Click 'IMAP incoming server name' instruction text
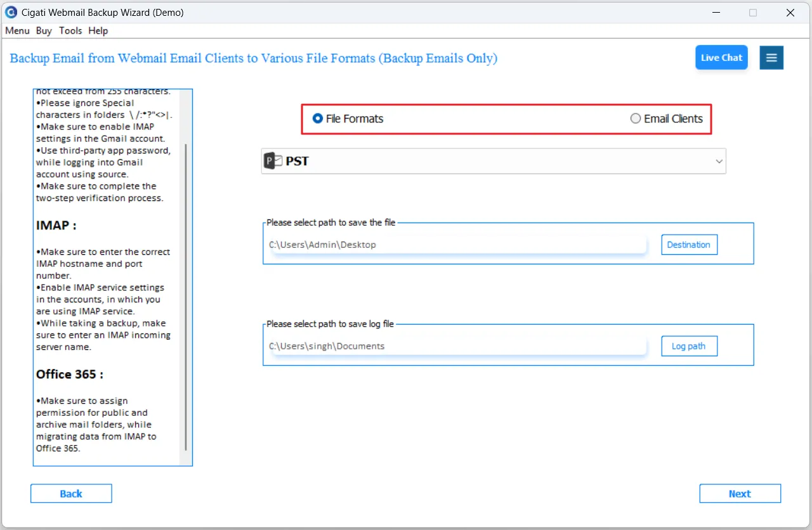The height and width of the screenshot is (530, 812). (x=103, y=335)
